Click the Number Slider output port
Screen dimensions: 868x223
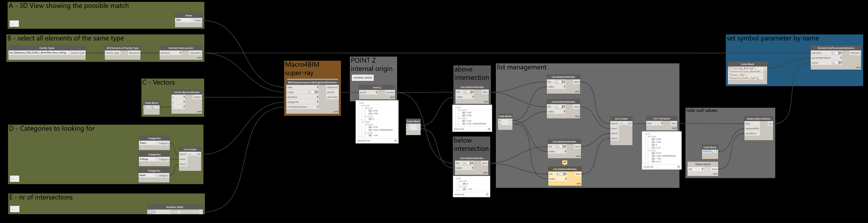(201, 212)
